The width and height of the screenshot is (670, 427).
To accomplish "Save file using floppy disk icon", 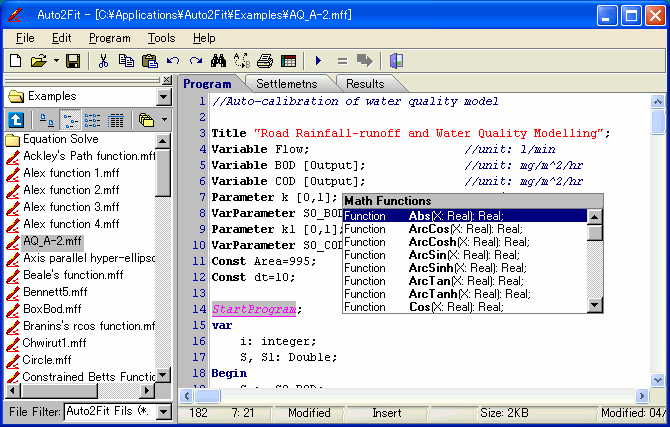I will coord(73,61).
